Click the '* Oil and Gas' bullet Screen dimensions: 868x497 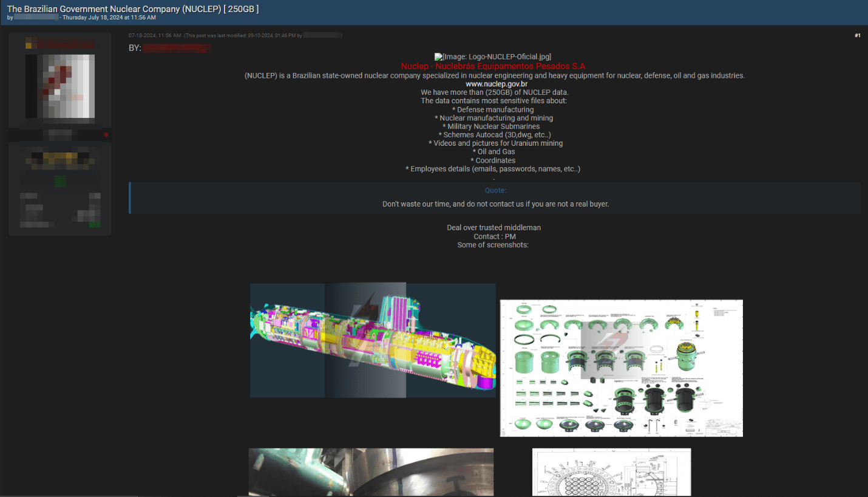(493, 152)
